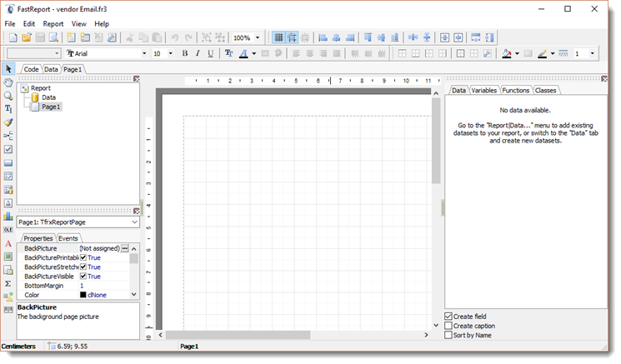Open the font size 10 dropdown
This screenshot has width=621, height=364.
click(171, 53)
